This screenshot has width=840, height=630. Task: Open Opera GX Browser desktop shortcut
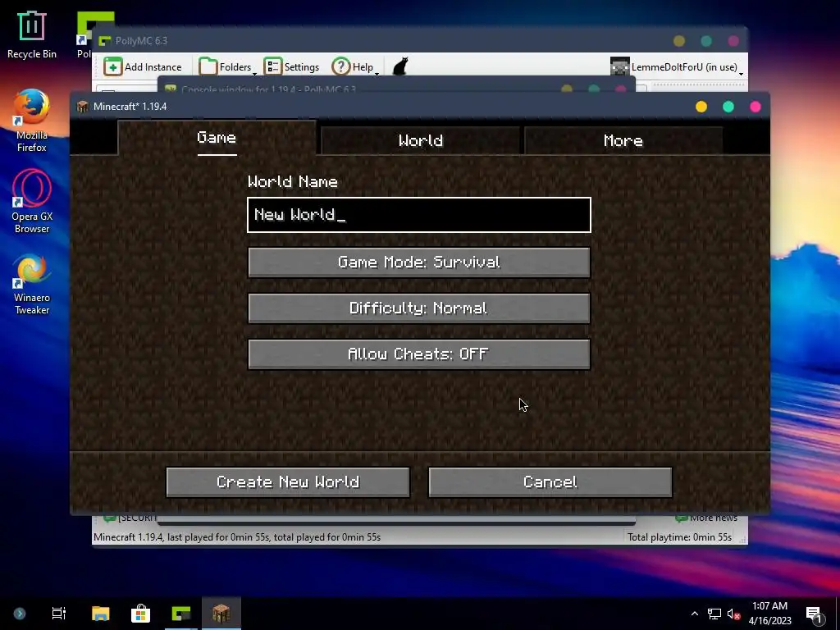(32, 202)
